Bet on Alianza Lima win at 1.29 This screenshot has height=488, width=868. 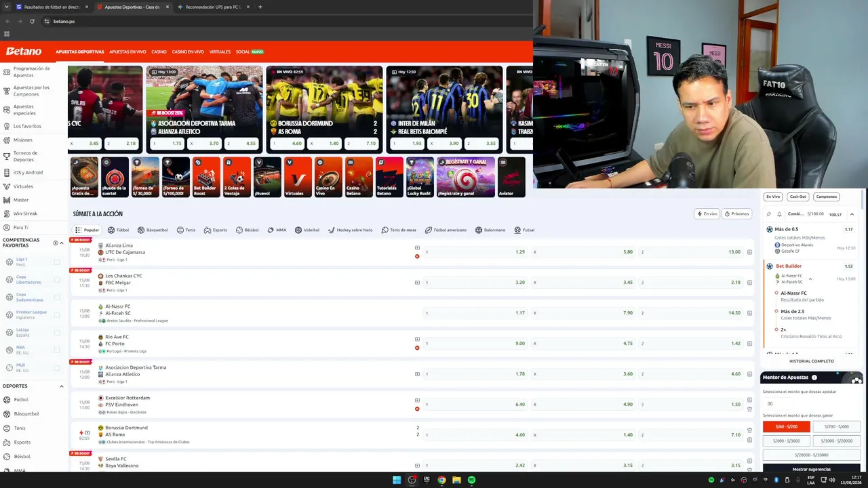point(475,252)
